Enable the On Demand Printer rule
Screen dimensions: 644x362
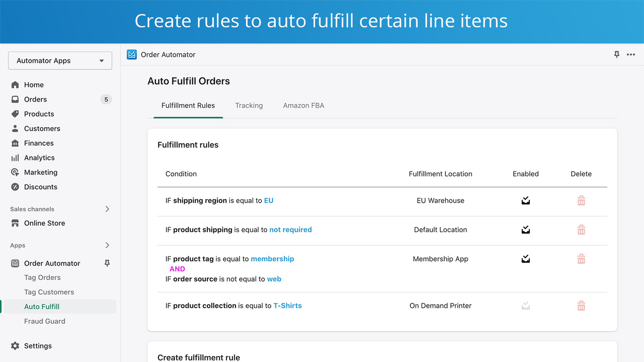point(525,305)
